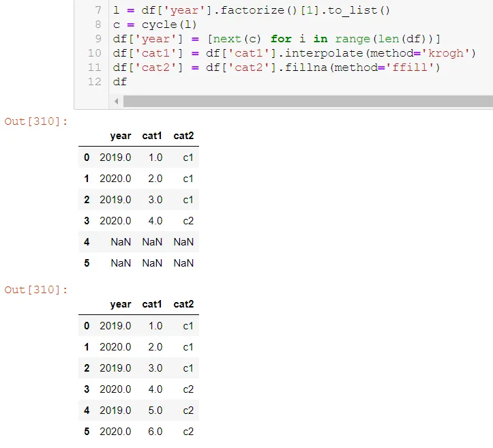Click the final 'df' on line 12
The image size is (493, 448).
tap(120, 82)
